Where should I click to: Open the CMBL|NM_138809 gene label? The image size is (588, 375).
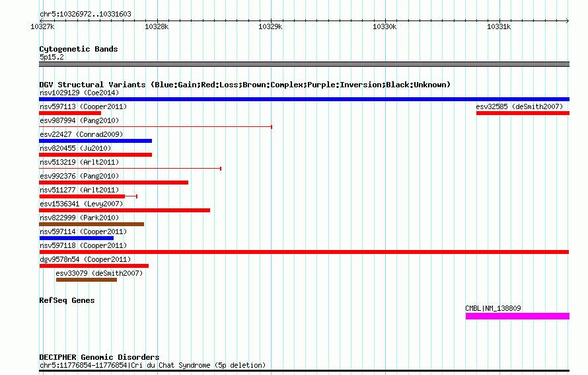pos(493,308)
